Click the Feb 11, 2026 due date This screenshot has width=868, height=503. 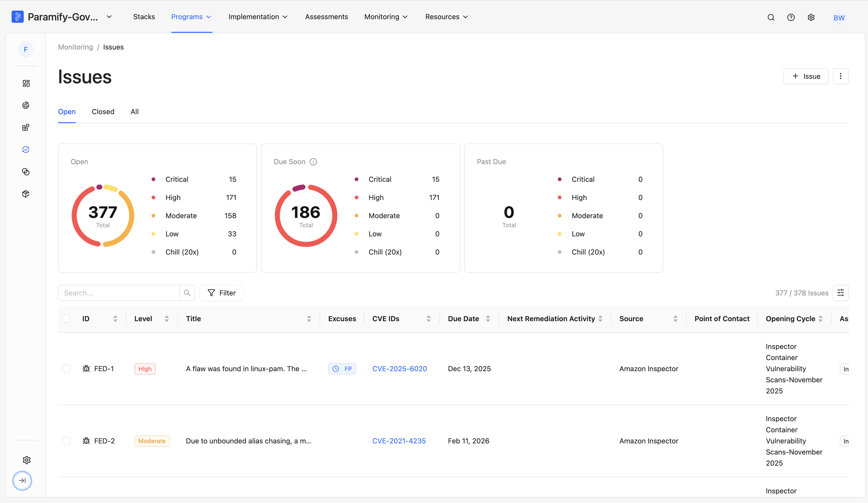(x=469, y=441)
